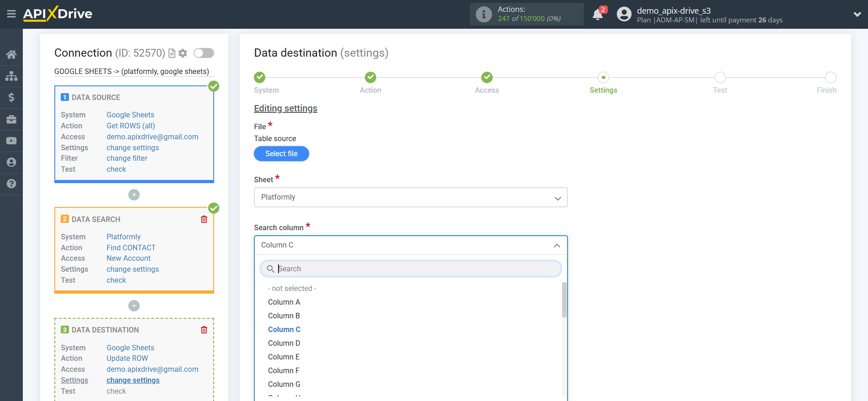Open the Sheet dropdown showing Platformly
The width and height of the screenshot is (868, 401).
click(x=410, y=197)
